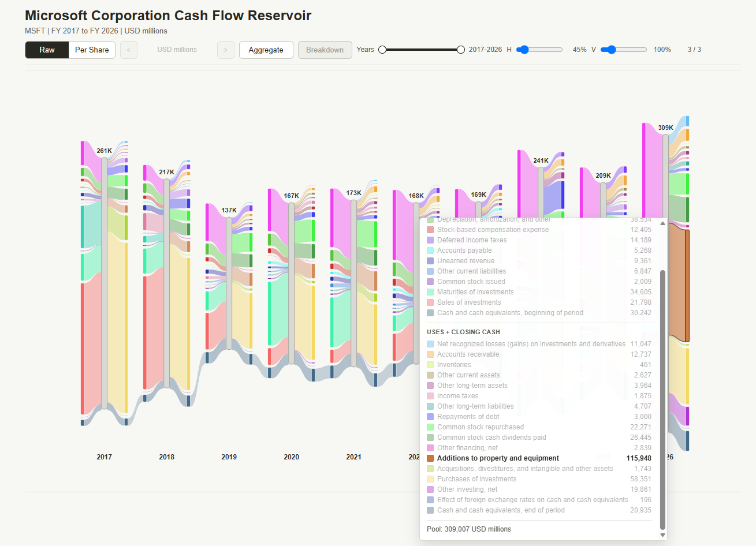Click the Repayments of debt color swatch

[x=430, y=417]
